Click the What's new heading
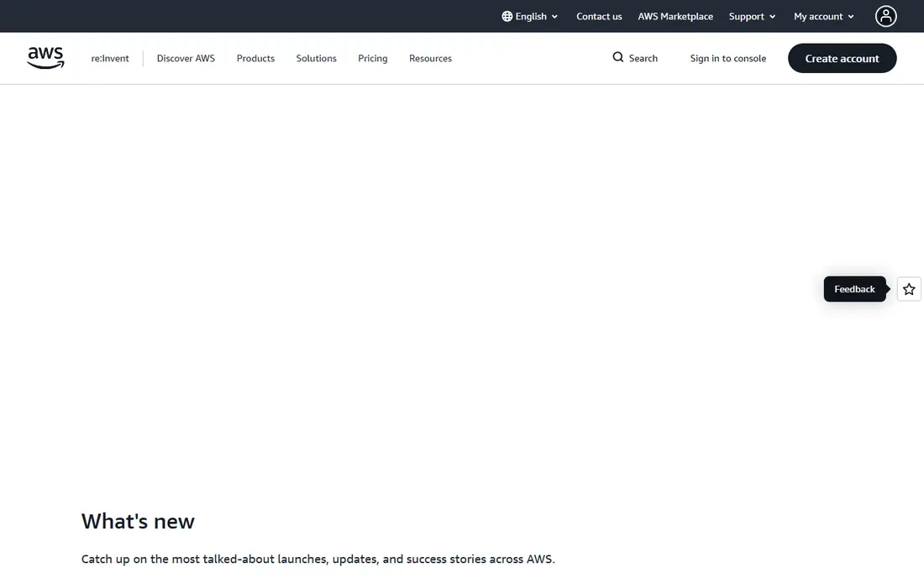Image resolution: width=924 pixels, height=578 pixels. [x=138, y=522]
